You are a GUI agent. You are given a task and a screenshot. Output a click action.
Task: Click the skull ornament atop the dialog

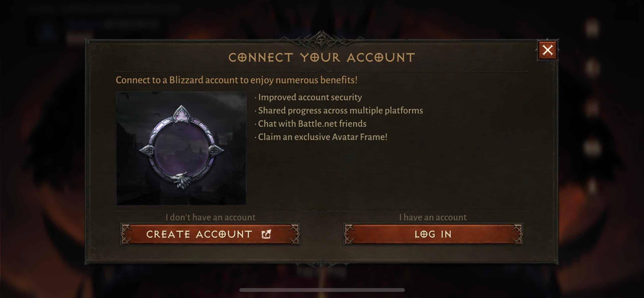321,40
